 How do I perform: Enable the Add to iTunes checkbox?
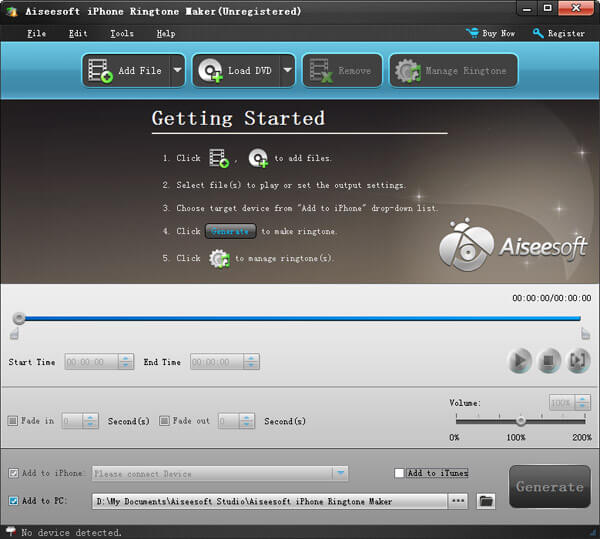point(399,473)
